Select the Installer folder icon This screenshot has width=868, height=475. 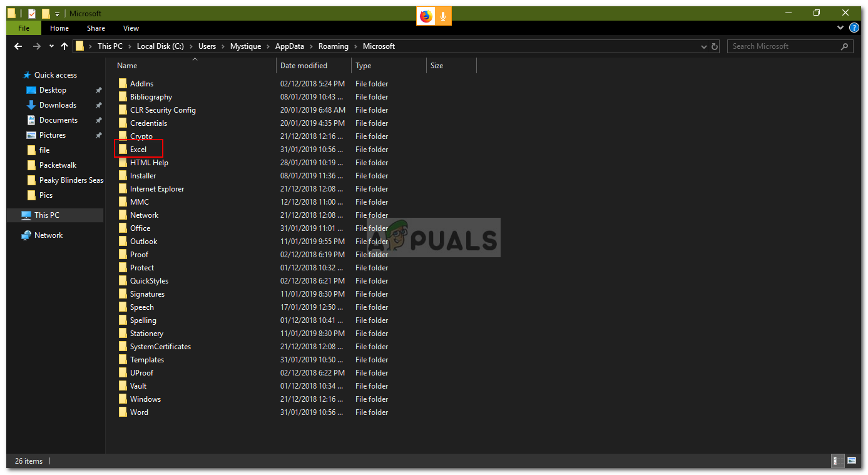pyautogui.click(x=123, y=176)
